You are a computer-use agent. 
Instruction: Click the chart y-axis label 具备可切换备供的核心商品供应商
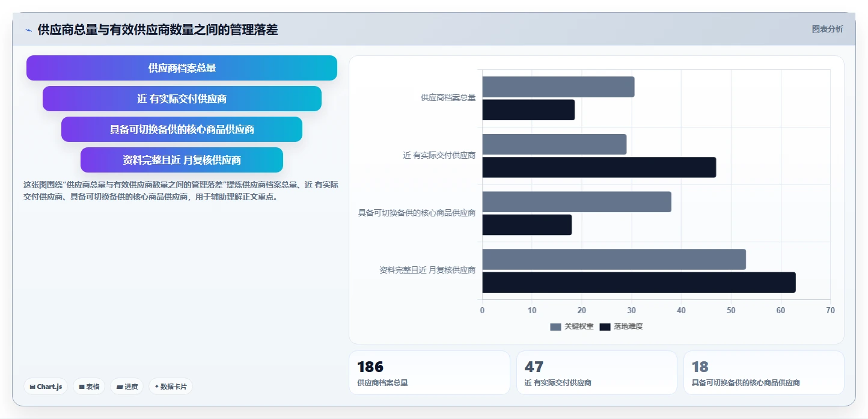click(417, 213)
